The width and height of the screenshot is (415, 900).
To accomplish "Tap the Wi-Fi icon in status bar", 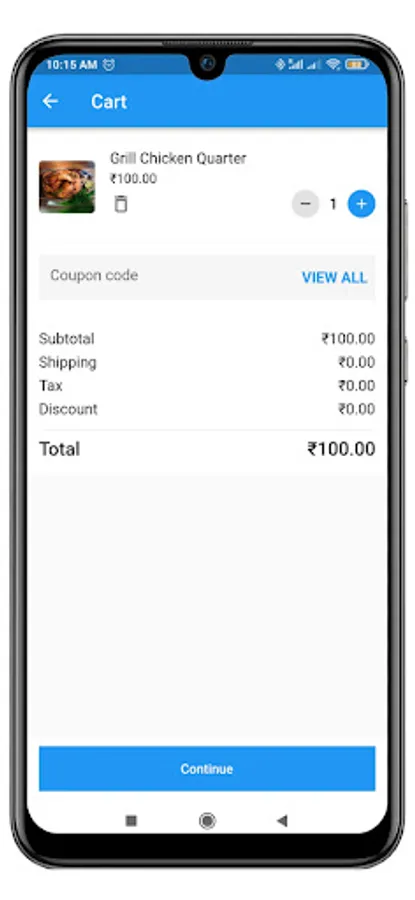I will pos(333,64).
